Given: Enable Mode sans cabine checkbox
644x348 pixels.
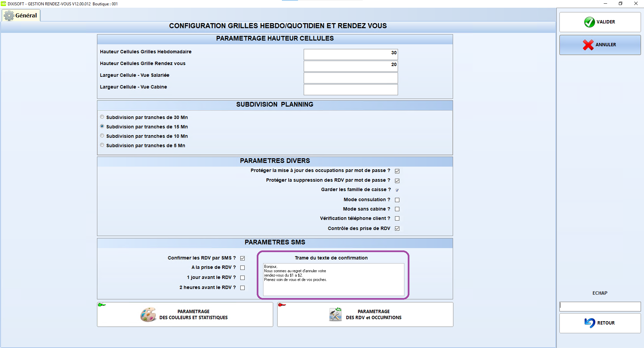Looking at the screenshot, I should point(397,209).
